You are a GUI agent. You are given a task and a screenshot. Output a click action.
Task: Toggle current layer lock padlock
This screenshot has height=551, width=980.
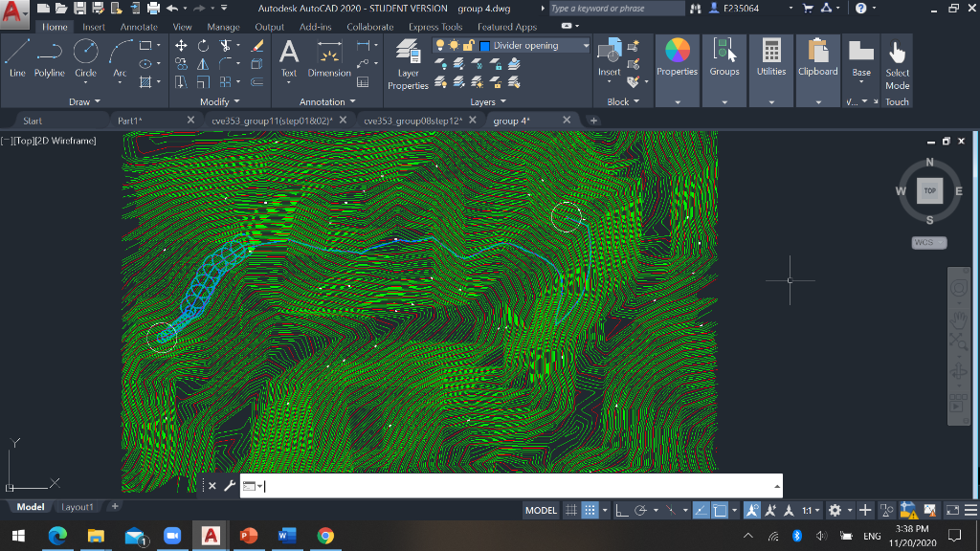(468, 46)
